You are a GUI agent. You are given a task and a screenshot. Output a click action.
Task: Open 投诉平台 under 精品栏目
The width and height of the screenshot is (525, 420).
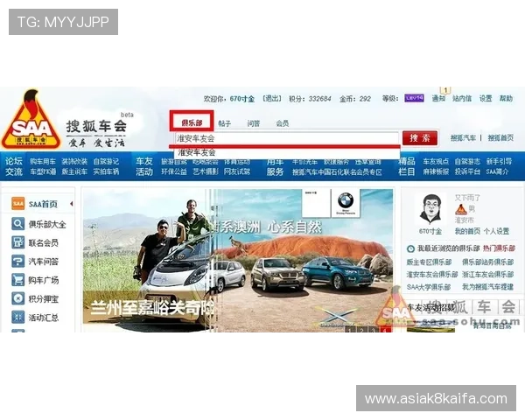point(467,171)
